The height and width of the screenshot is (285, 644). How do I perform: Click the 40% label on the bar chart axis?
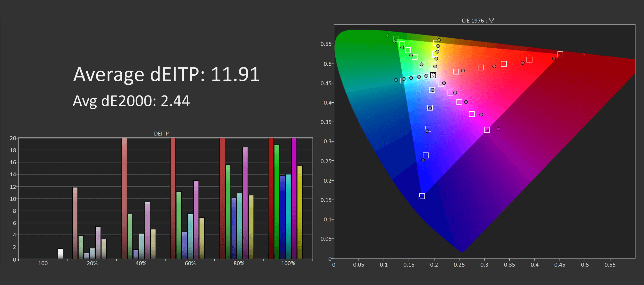click(x=141, y=263)
